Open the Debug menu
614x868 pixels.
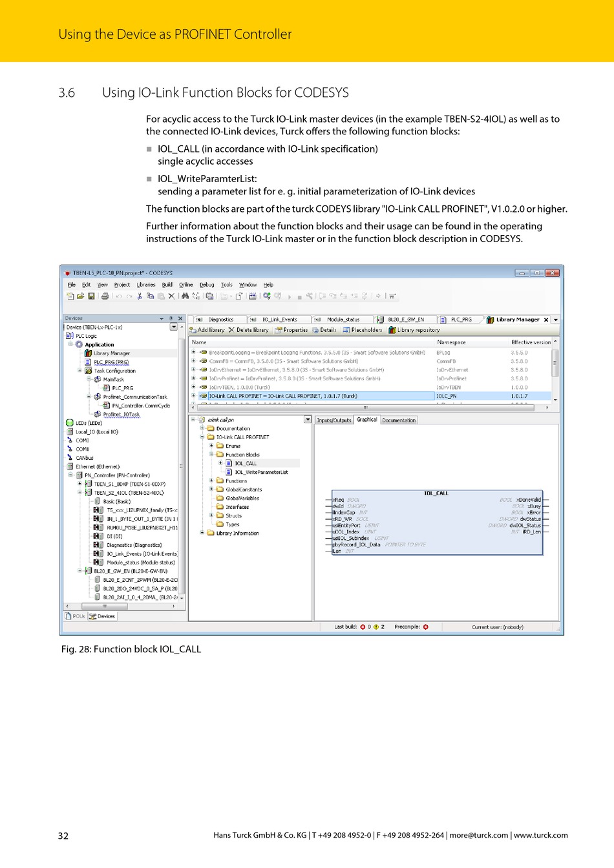click(207, 285)
